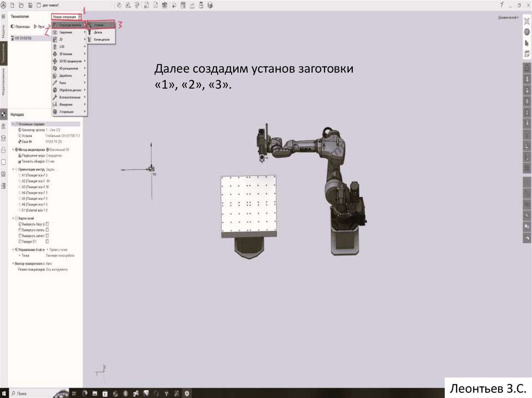Viewport: 532px width, 398px height.
Task: Click the robot icon beside KR 70 R2100
Action: coord(13,38)
